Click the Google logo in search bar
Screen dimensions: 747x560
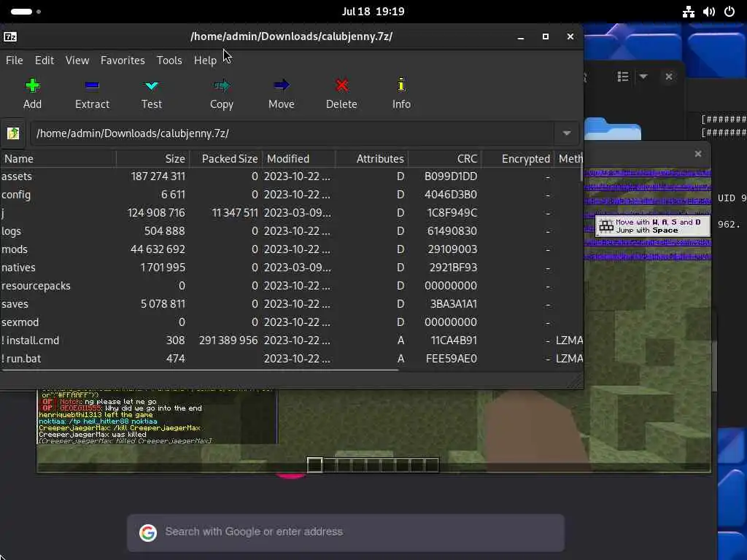[147, 532]
